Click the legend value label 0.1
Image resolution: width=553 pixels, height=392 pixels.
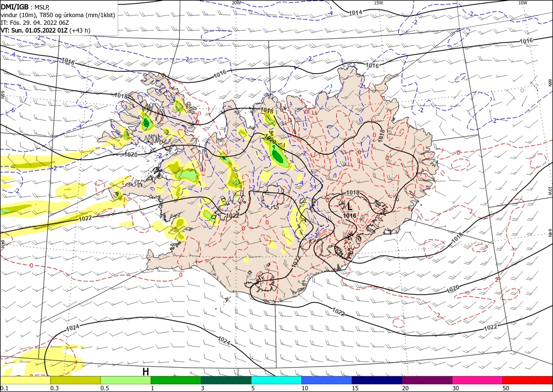coord(4,388)
